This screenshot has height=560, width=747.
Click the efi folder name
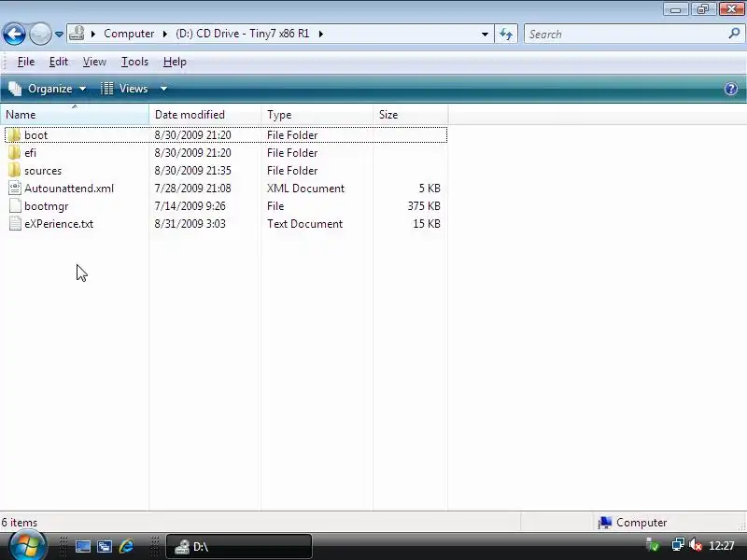(x=30, y=153)
